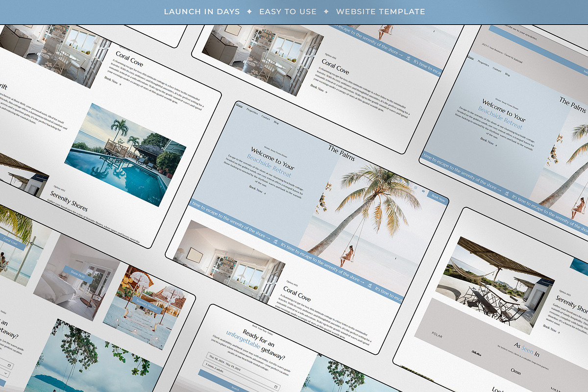
Task: Click blue Book Now button in center mockup
Action: click(437, 197)
